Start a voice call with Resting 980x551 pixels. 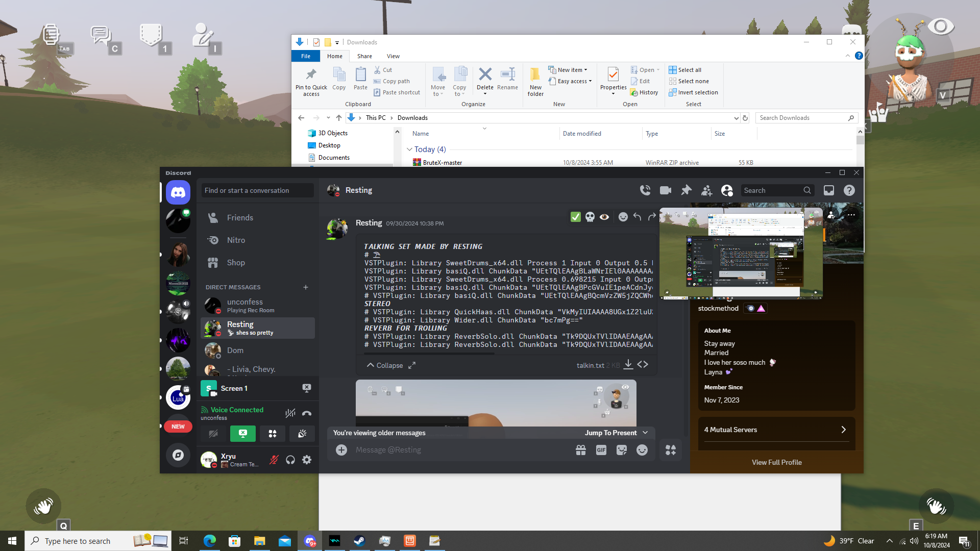click(645, 190)
